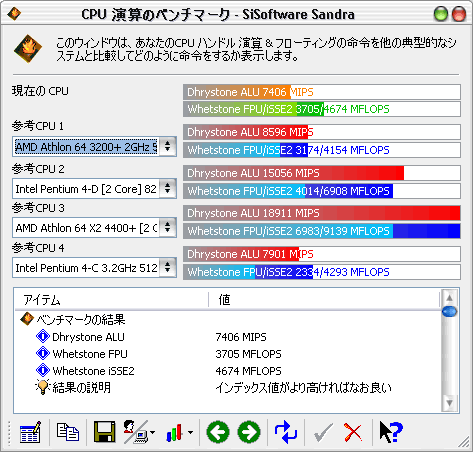Click the flame diamond icon in title bar

[14, 14]
